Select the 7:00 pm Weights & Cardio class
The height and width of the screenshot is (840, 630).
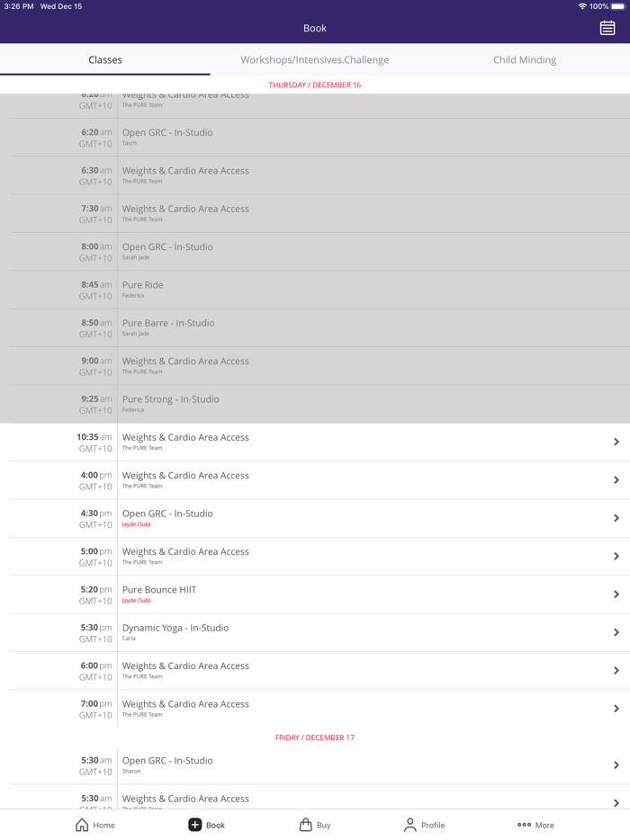(185, 704)
